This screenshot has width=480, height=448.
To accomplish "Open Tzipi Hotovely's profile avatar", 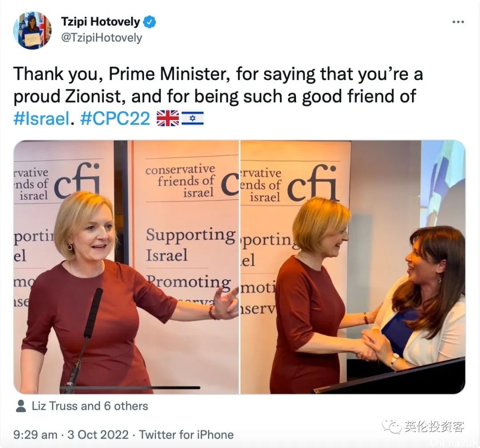I will pos(32,30).
